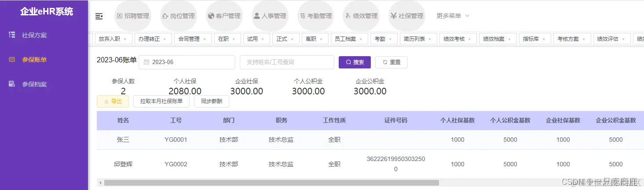Click the horizontal table scrollbar thumb

pos(271,183)
